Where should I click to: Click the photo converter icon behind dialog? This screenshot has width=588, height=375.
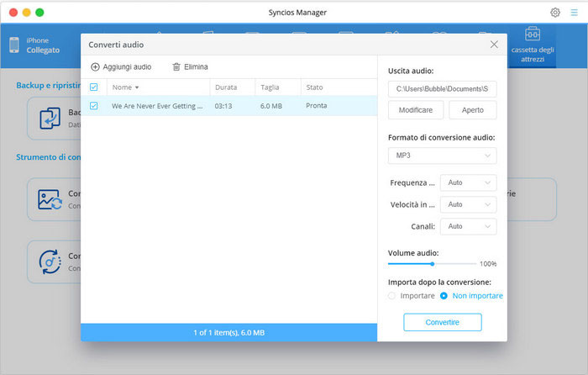pos(50,199)
